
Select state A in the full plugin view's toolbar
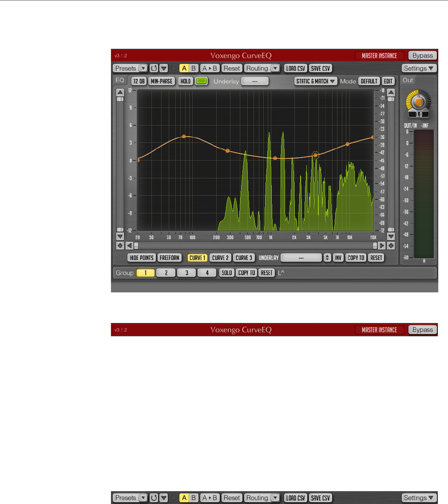point(184,68)
